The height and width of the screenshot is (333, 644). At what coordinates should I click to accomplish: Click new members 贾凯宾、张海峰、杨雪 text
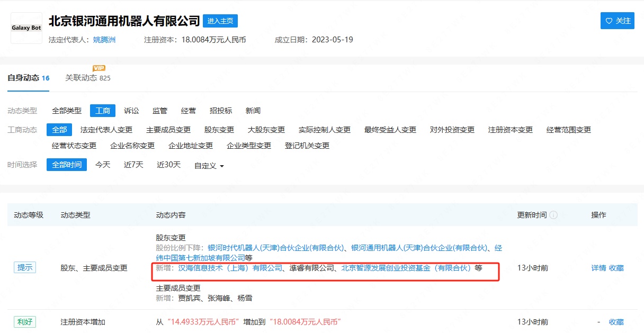point(215,298)
